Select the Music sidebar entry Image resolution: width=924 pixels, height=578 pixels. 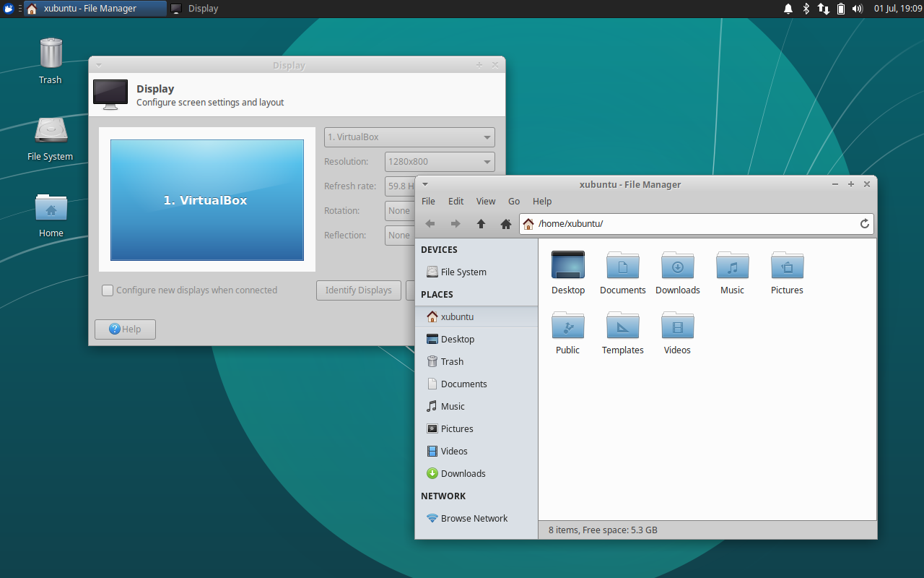pos(452,406)
